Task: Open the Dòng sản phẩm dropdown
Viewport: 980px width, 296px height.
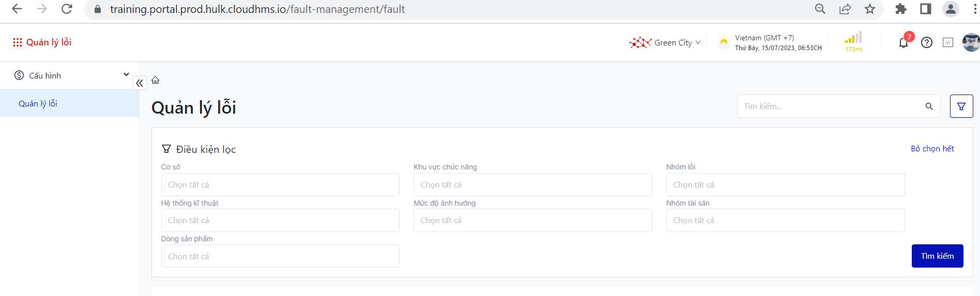Action: (280, 256)
